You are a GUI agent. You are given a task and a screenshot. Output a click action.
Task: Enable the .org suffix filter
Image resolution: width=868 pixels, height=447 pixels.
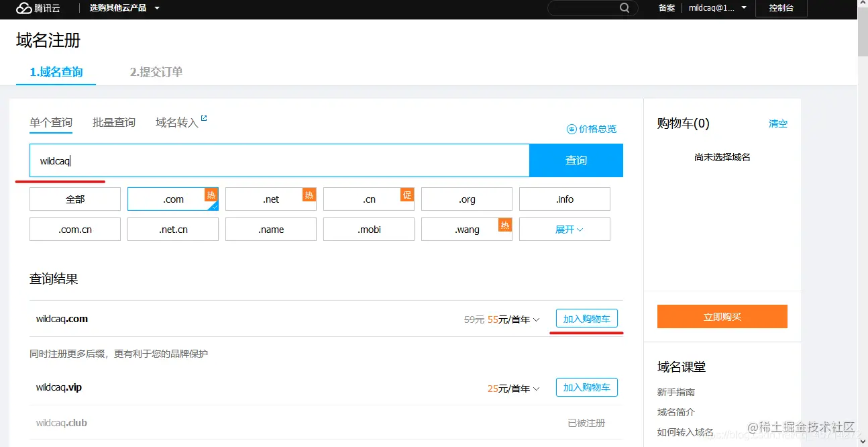coord(466,199)
